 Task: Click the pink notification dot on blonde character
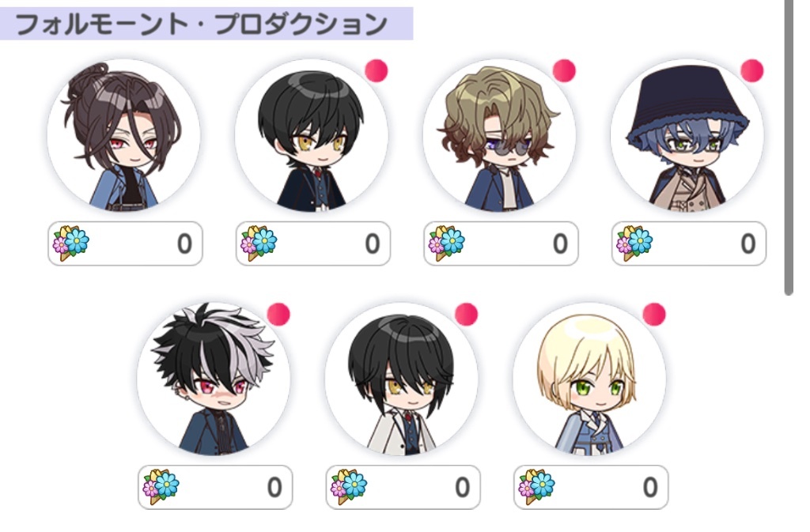654,315
